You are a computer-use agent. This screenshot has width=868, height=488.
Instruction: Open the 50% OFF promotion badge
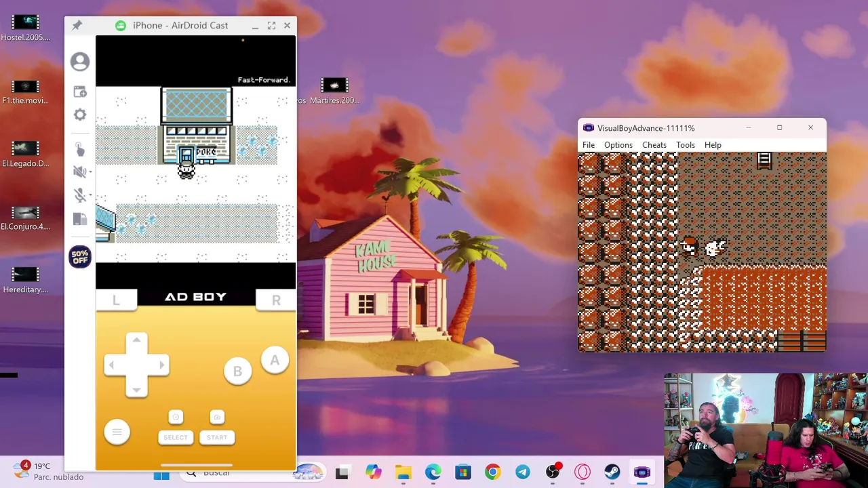pyautogui.click(x=80, y=257)
